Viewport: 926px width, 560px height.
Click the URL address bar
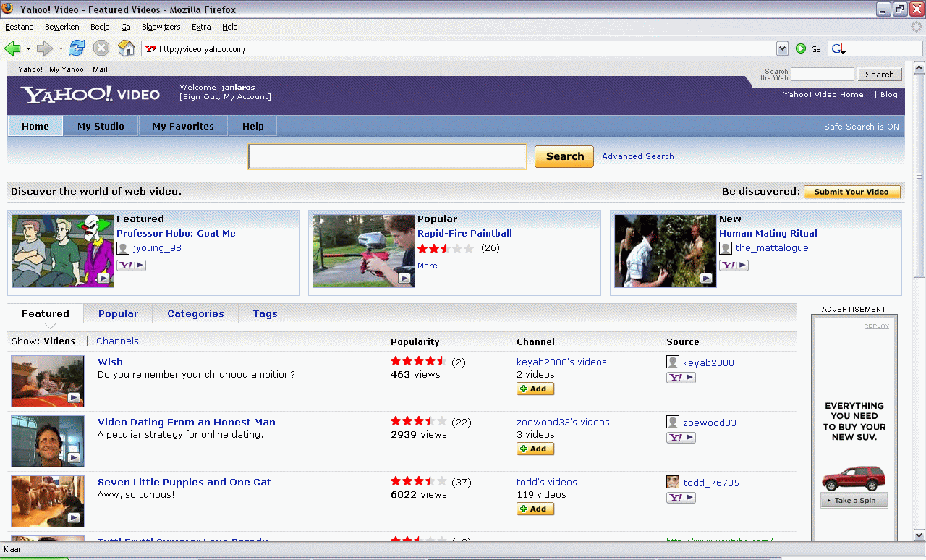click(459, 48)
